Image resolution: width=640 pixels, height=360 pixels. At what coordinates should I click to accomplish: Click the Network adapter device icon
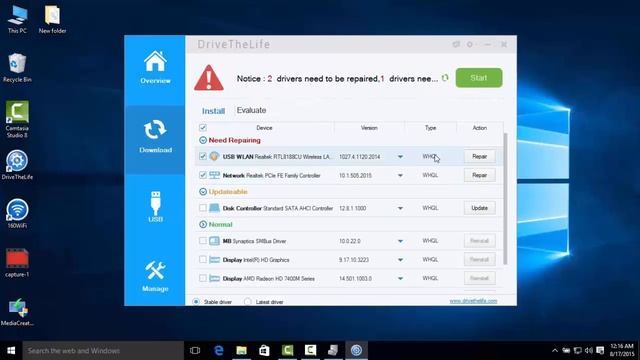pyautogui.click(x=214, y=175)
